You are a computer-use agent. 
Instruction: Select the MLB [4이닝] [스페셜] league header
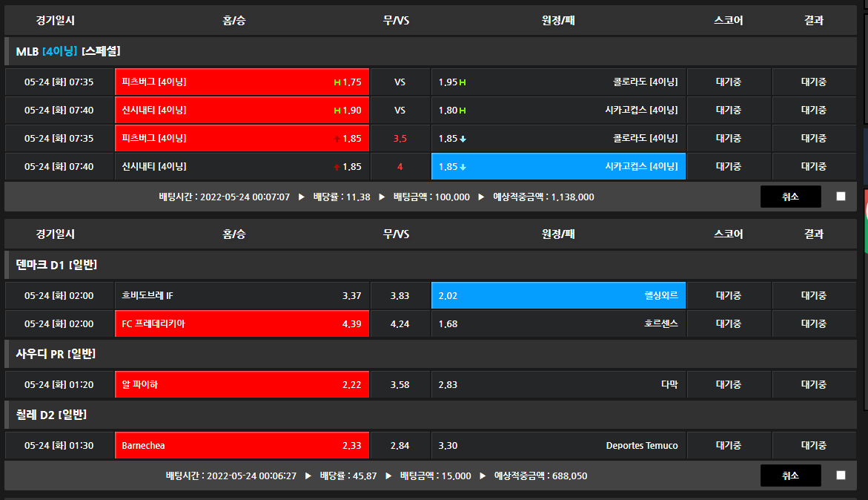pyautogui.click(x=68, y=51)
